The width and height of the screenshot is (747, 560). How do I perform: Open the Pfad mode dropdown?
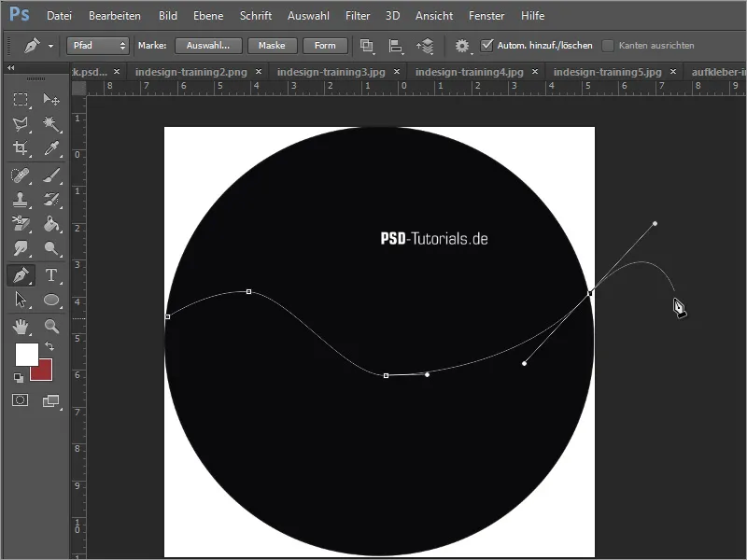point(98,46)
